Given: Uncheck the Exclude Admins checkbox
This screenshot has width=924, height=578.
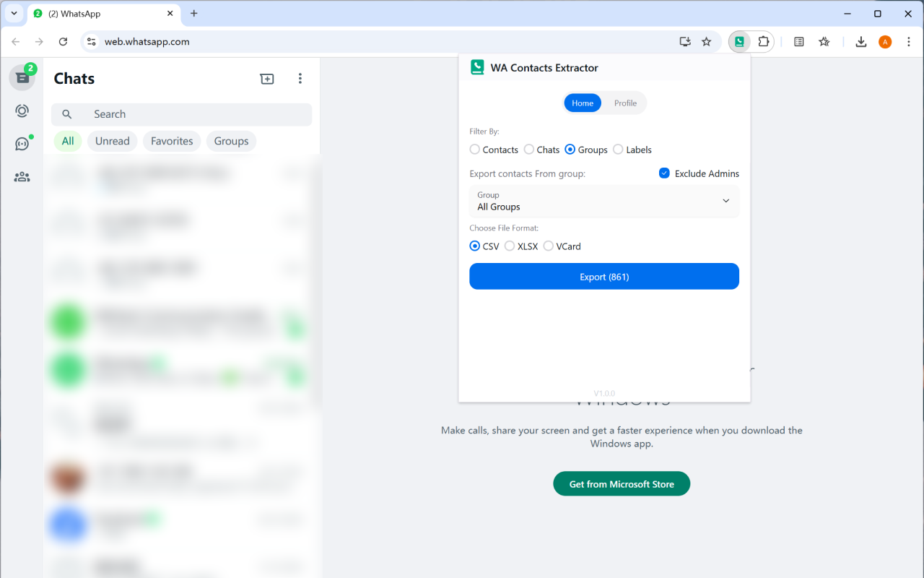Looking at the screenshot, I should tap(663, 173).
